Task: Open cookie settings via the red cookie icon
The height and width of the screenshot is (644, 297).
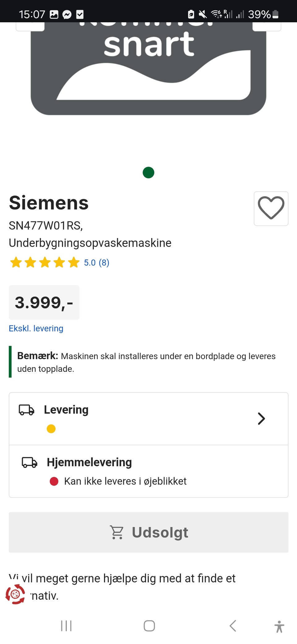Action: point(15,594)
